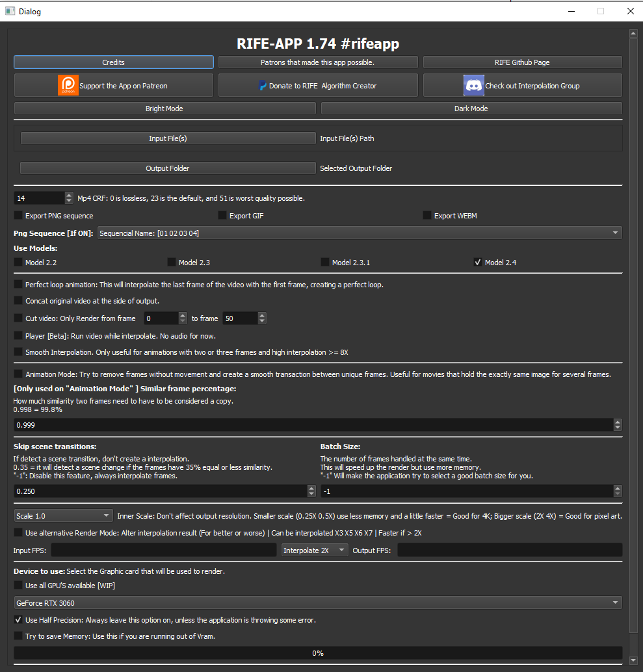Click the Mp4 CRF value field

[40, 198]
